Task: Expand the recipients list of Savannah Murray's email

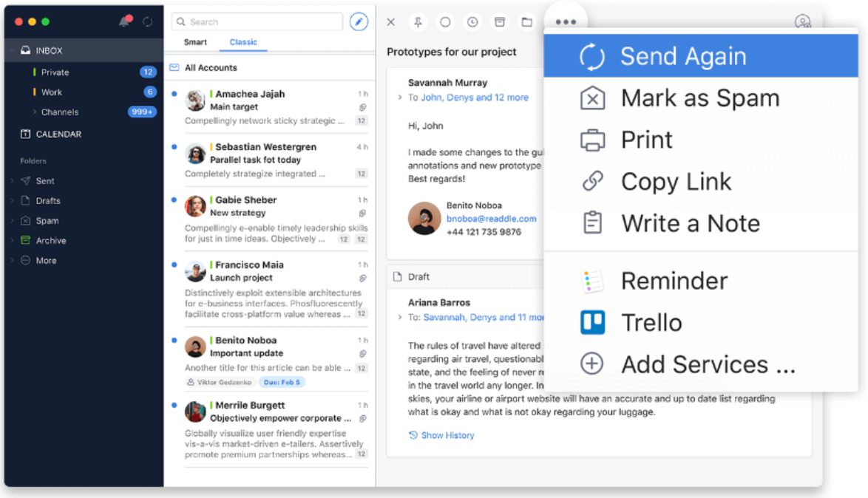Action: point(400,98)
